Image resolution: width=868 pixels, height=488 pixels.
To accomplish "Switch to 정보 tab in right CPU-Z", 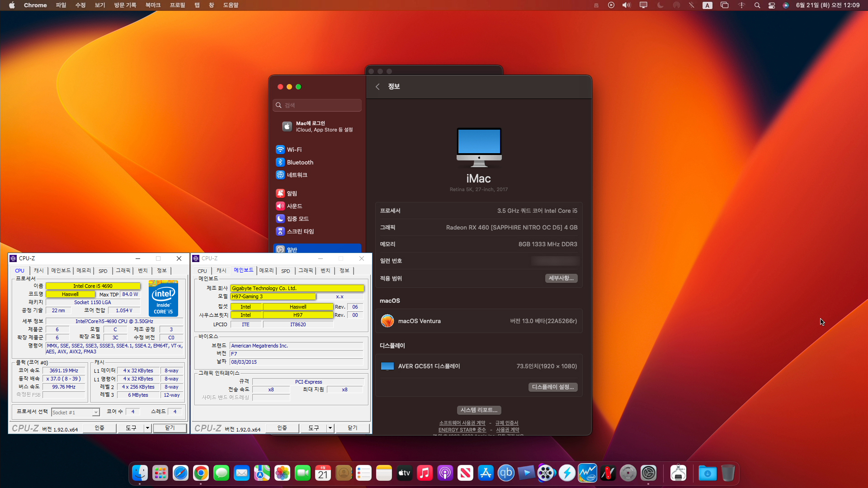I will click(x=344, y=271).
